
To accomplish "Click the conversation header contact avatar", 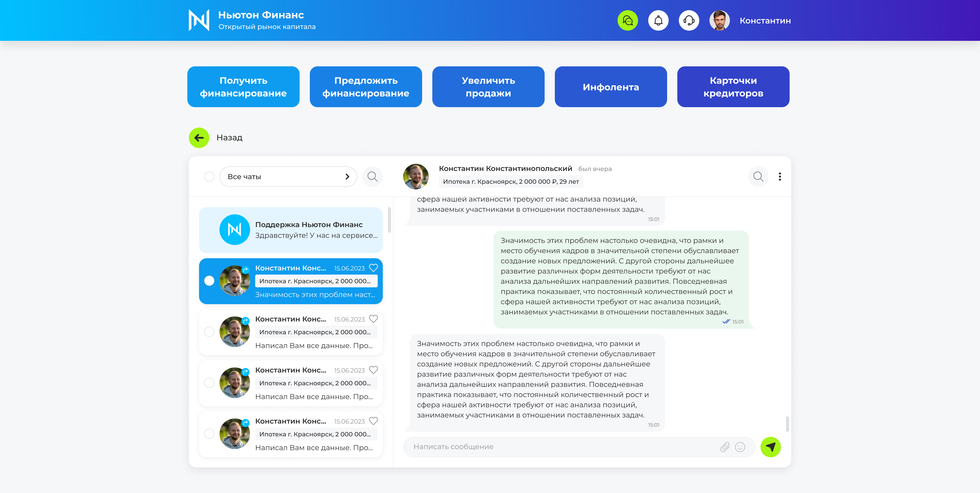I will [416, 177].
